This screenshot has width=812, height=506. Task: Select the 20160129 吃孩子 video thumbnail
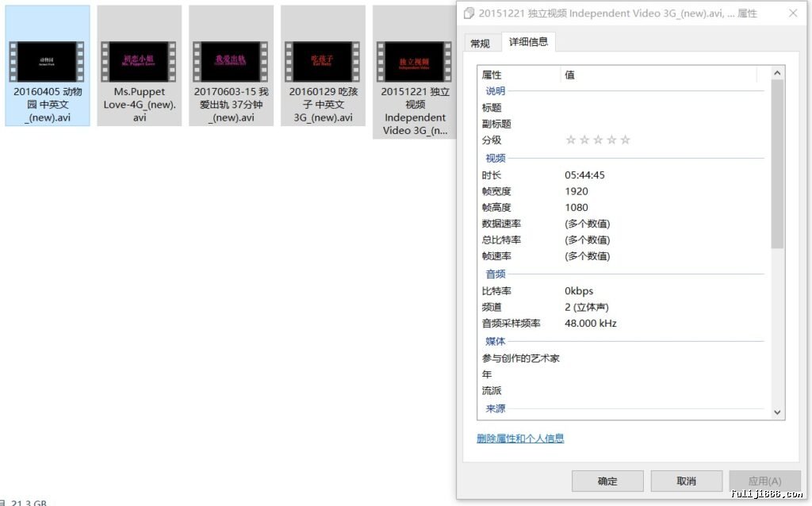[x=322, y=62]
